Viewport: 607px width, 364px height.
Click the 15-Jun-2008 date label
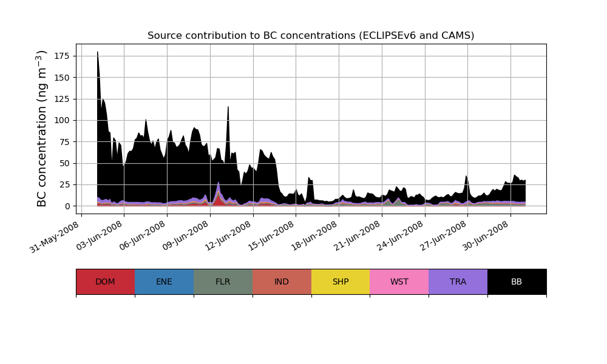click(x=271, y=235)
